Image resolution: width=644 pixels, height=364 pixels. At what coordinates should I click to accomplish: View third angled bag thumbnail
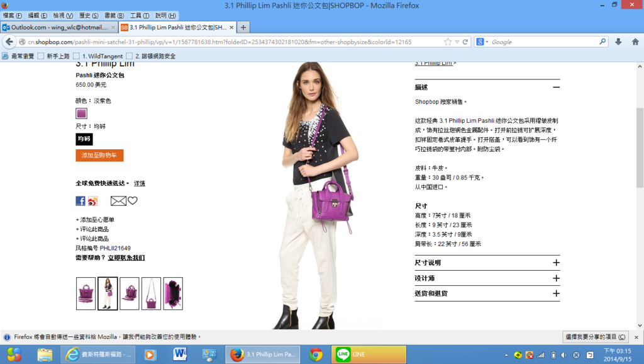click(x=130, y=293)
